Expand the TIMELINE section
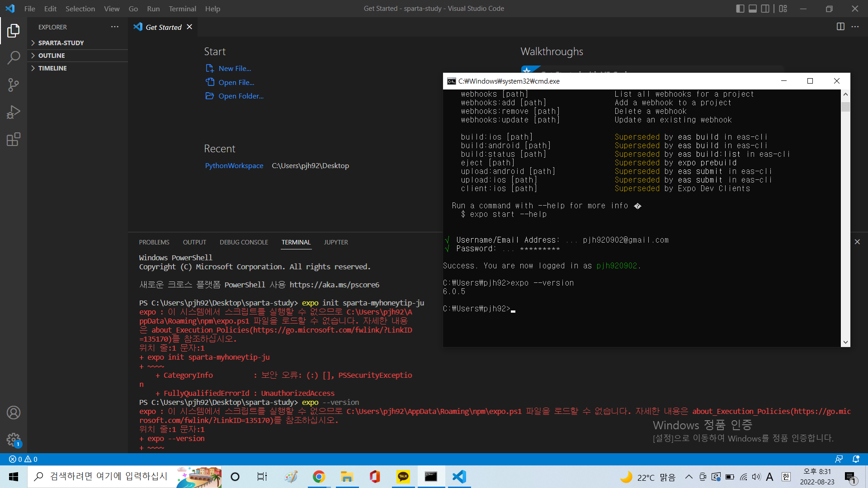868x488 pixels. point(78,68)
